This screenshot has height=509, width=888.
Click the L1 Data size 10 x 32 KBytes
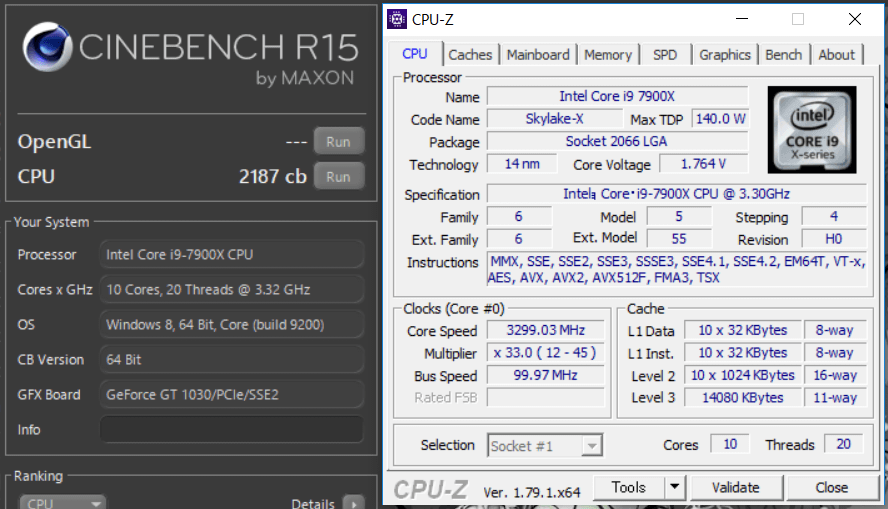[x=742, y=330]
